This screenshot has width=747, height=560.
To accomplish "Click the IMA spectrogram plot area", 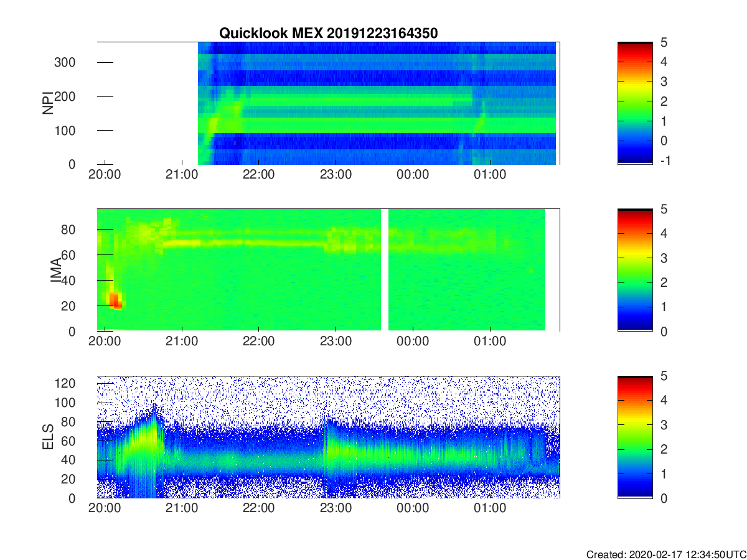I will (328, 270).
